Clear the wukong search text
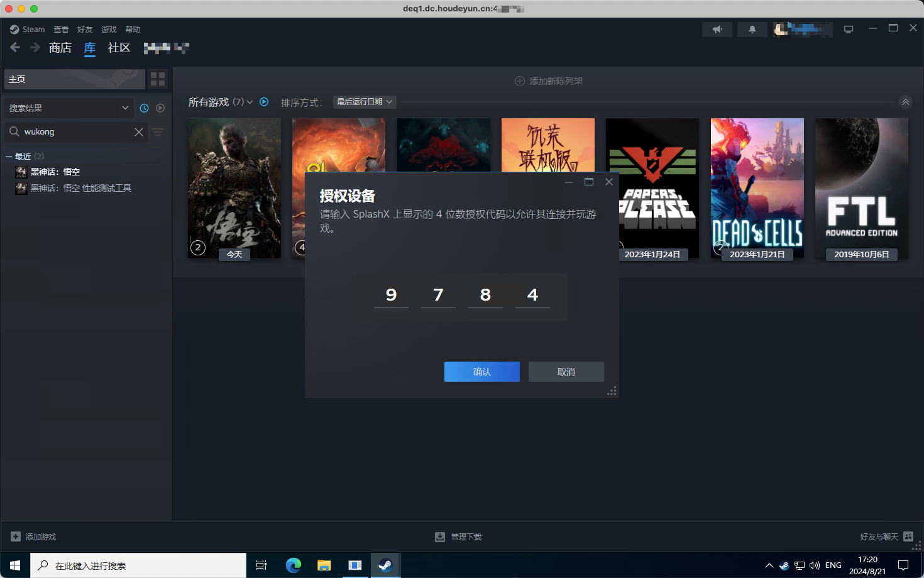The image size is (924, 578). 139,131
